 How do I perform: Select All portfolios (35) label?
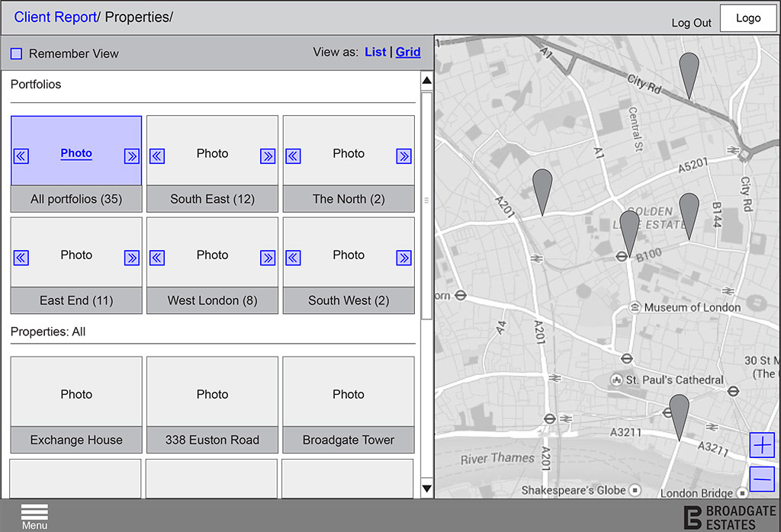pyautogui.click(x=76, y=199)
